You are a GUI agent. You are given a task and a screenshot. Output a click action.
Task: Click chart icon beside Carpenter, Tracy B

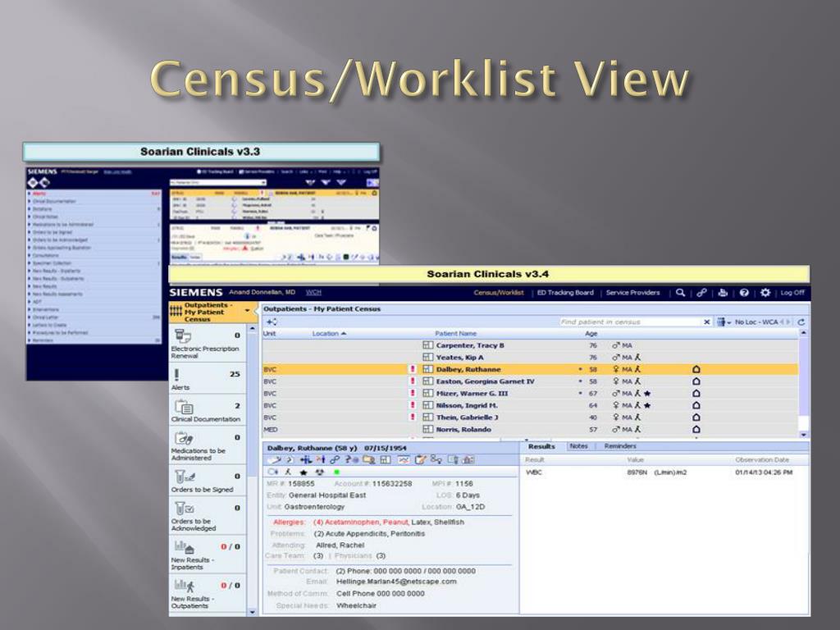pyautogui.click(x=427, y=345)
